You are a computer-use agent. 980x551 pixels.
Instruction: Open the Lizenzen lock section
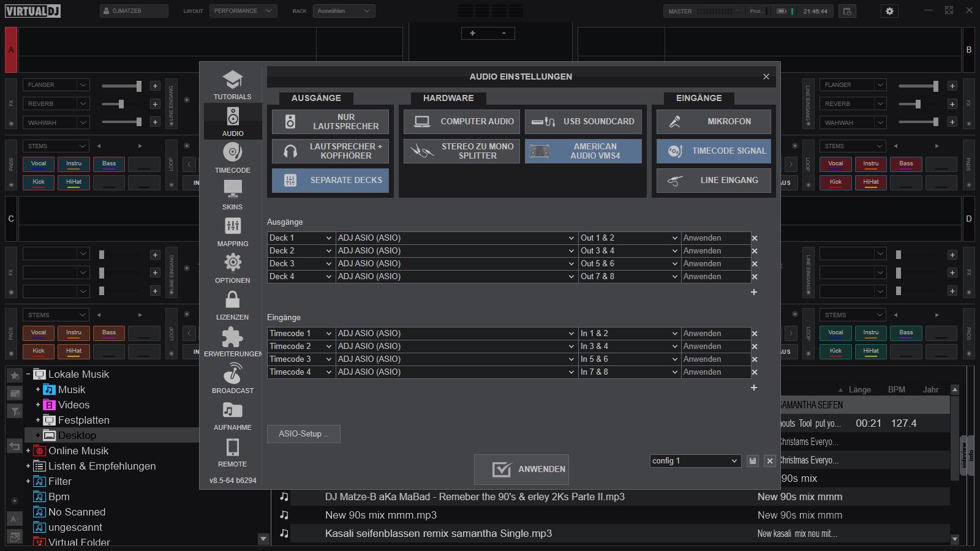pyautogui.click(x=232, y=305)
